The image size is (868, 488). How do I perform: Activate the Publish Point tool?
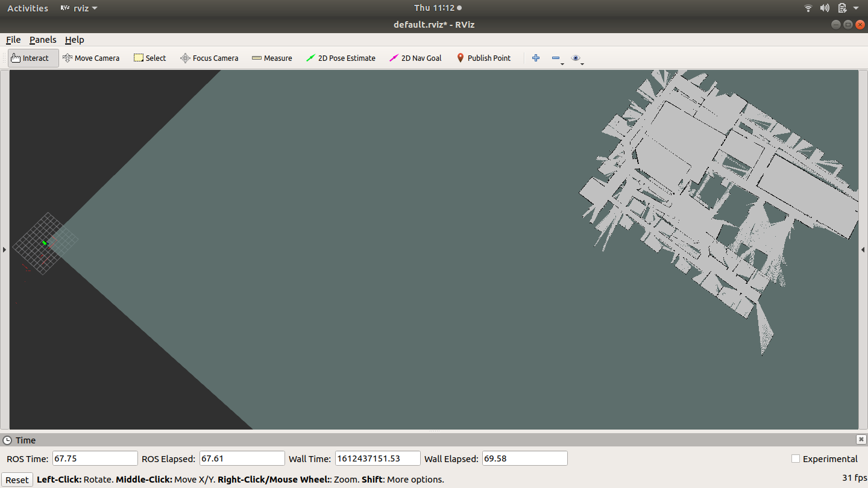coord(483,58)
